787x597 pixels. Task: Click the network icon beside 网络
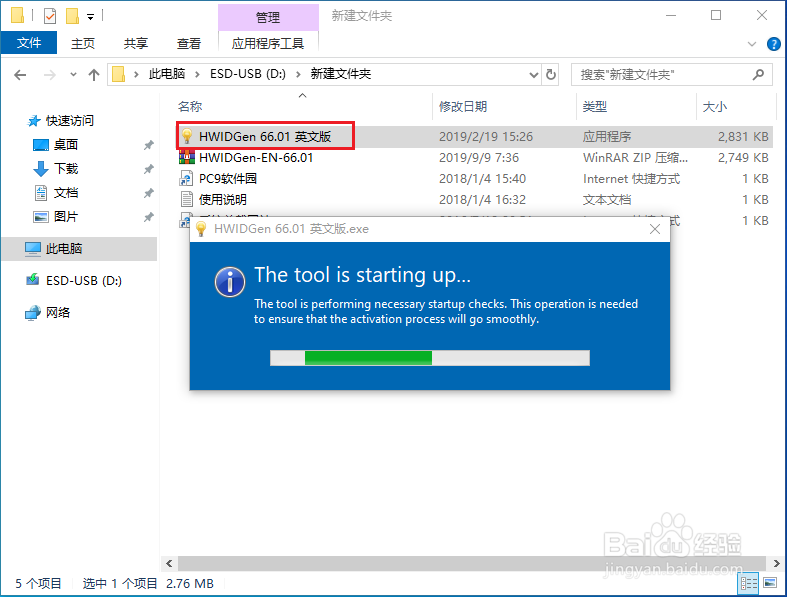[33, 313]
